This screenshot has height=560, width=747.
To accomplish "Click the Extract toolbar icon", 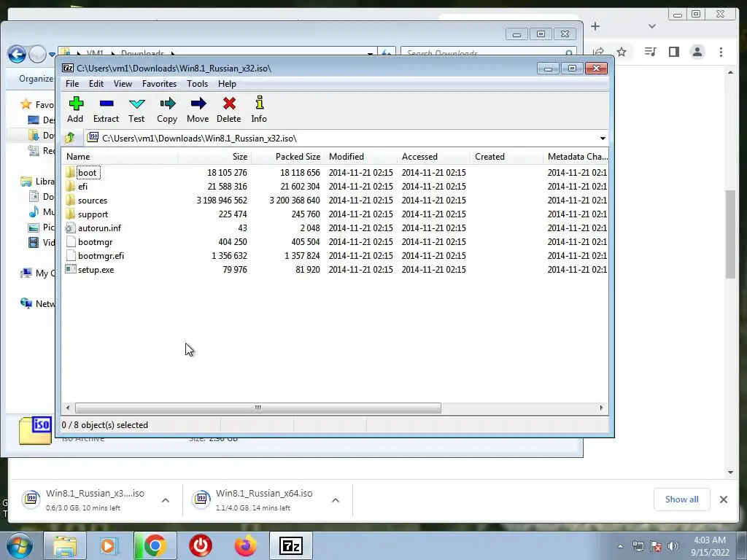I will (106, 109).
